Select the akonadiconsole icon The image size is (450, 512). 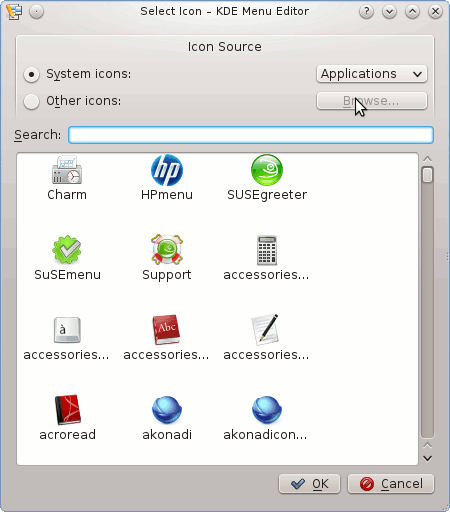pyautogui.click(x=267, y=410)
